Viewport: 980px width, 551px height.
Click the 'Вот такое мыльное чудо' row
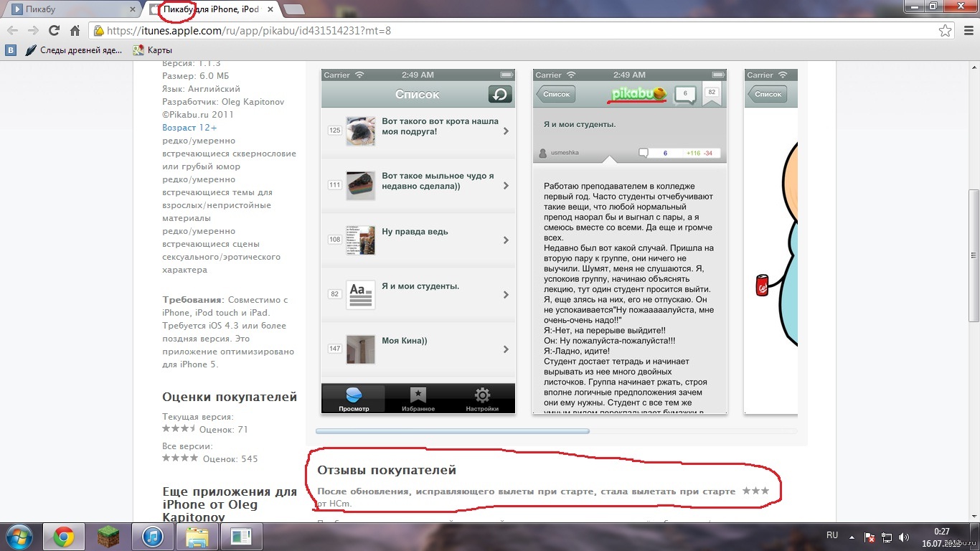coord(418,186)
